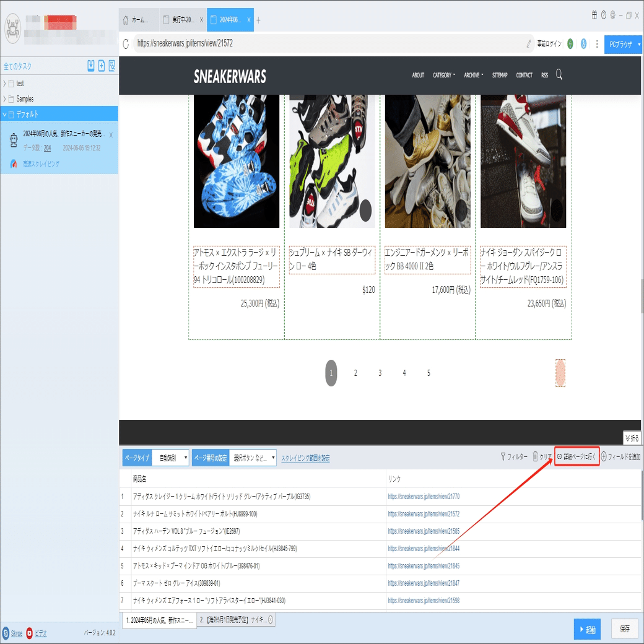Click the crab robot avatar icon
The image size is (644, 644).
(x=13, y=28)
